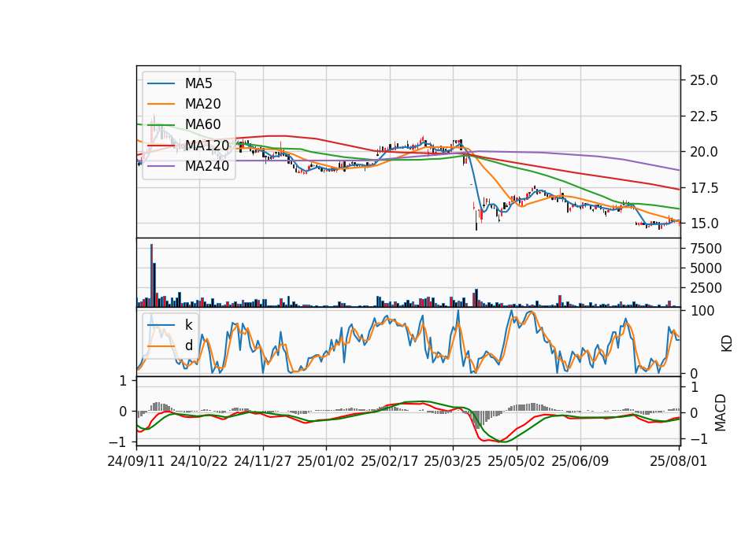Click the 2500 volume axis tick

(706, 288)
